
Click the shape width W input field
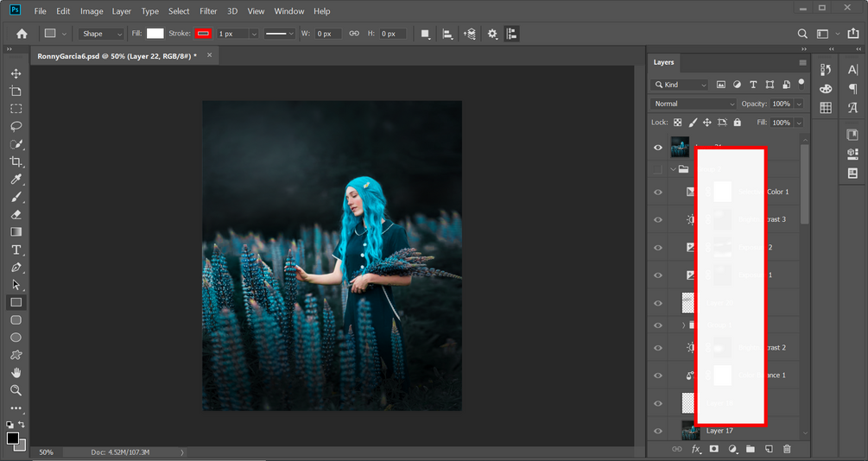[328, 34]
